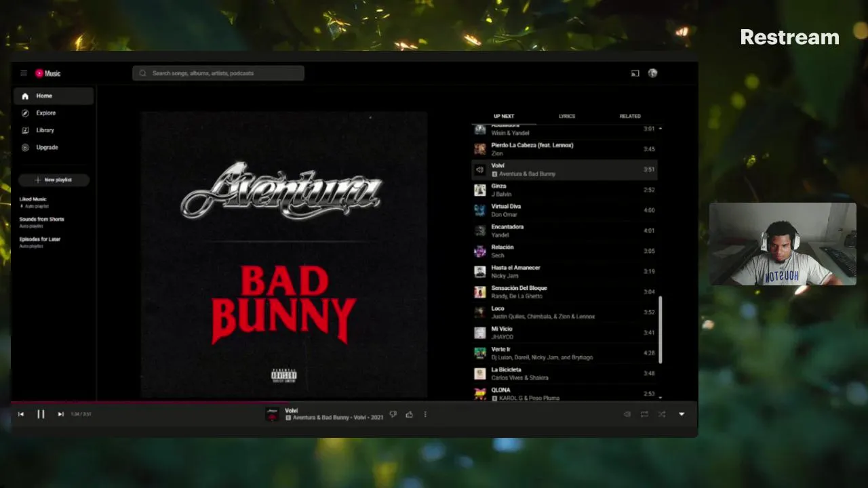Seek on the song progress bar

coord(354,402)
